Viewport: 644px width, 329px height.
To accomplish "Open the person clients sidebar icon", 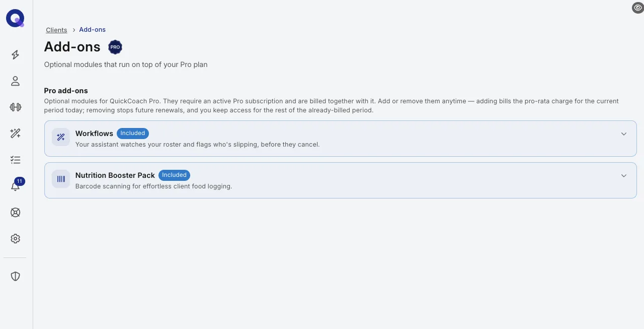I will [16, 81].
